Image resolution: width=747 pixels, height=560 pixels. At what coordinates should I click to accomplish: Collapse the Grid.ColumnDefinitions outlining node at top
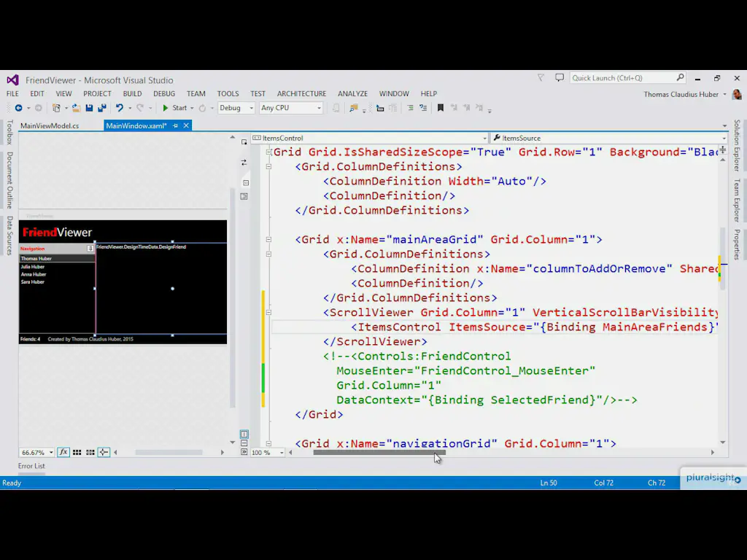268,167
